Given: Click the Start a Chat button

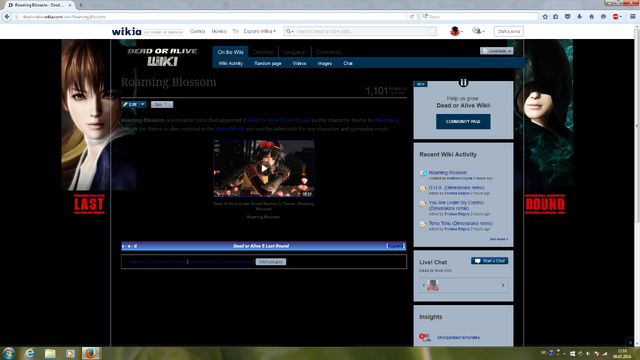Looking at the screenshot, I should pos(489,261).
